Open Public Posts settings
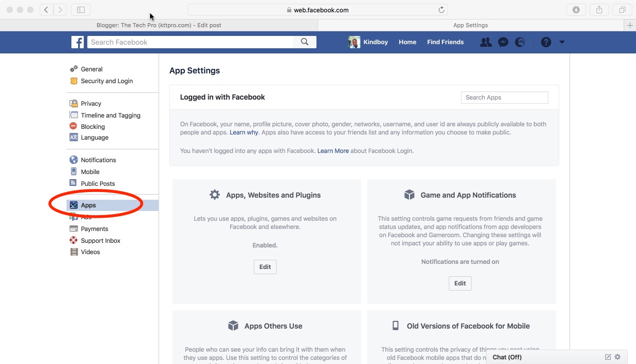 (x=98, y=183)
